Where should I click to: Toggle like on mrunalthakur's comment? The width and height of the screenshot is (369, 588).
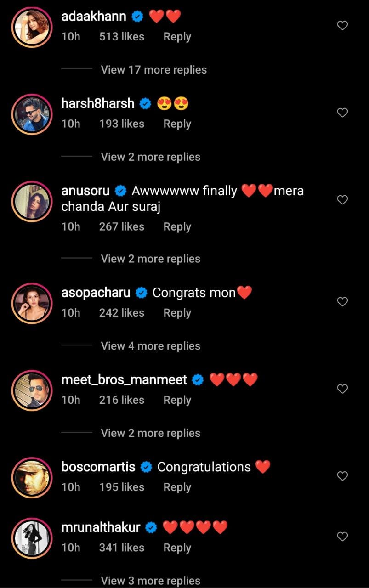342,537
